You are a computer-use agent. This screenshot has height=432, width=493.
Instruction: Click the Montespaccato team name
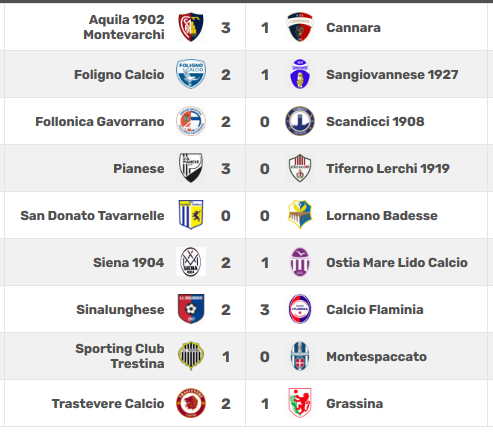pyautogui.click(x=376, y=357)
